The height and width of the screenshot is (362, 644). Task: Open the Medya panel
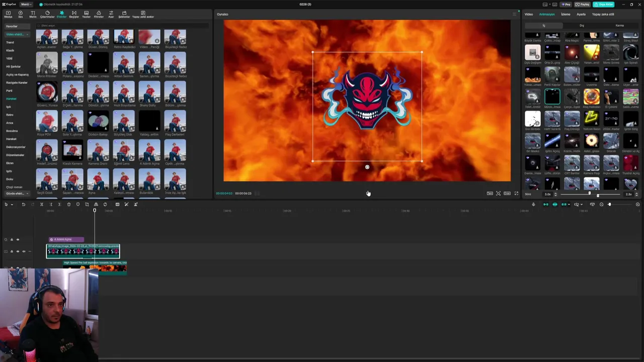click(8, 14)
